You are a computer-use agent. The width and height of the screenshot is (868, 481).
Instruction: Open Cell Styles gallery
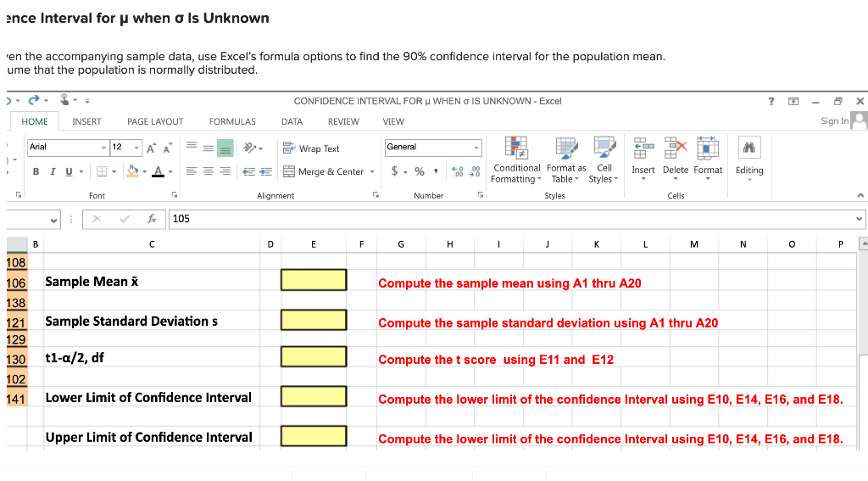tap(604, 160)
